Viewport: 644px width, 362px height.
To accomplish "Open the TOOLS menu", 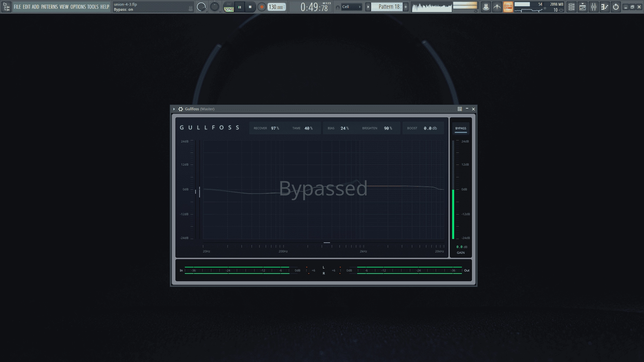I will click(x=93, y=7).
